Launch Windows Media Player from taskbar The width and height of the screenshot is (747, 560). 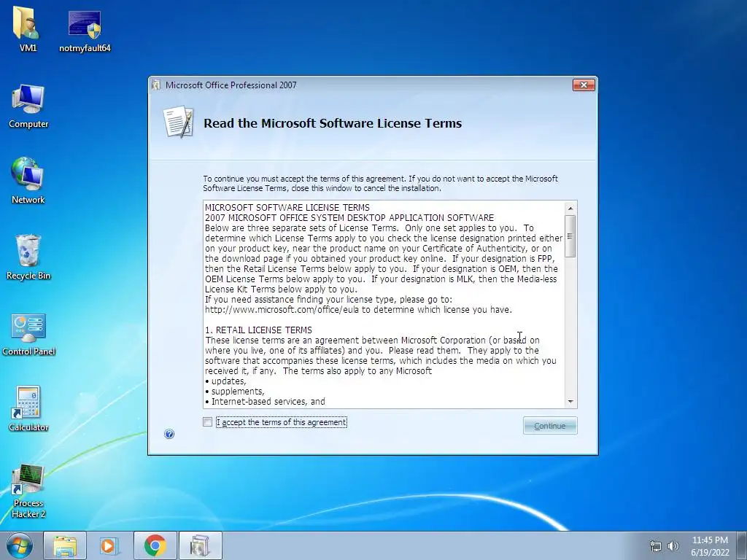click(109, 545)
